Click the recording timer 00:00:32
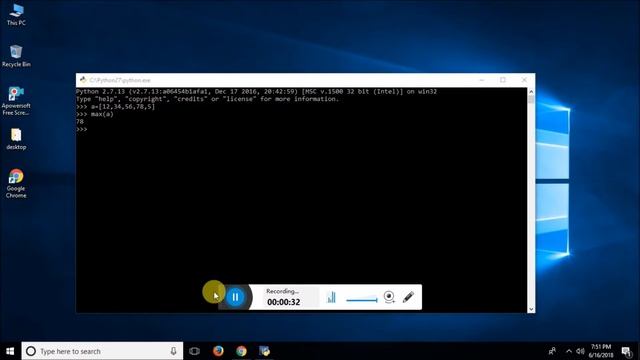 pyautogui.click(x=284, y=302)
